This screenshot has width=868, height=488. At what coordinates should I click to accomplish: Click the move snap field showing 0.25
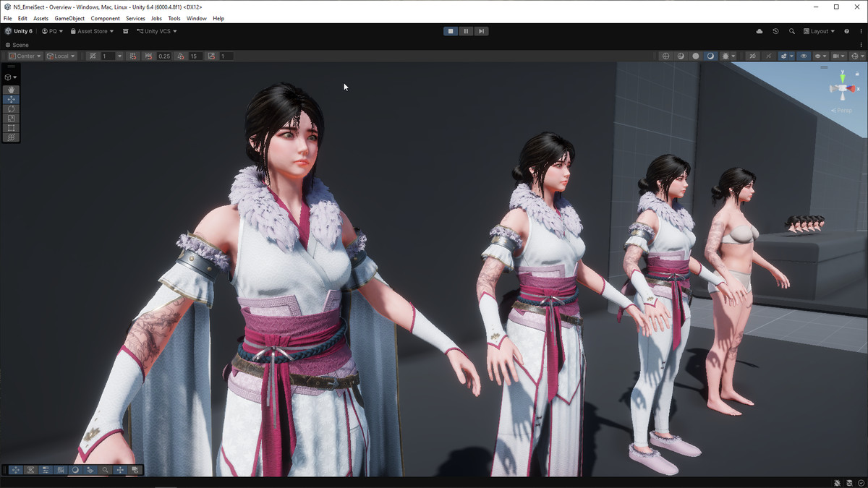(164, 56)
